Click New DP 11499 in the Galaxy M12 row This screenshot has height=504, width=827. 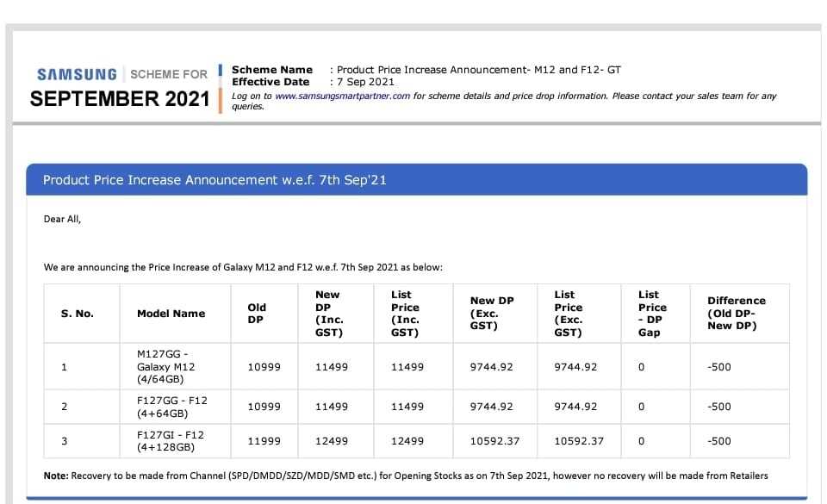pyautogui.click(x=332, y=367)
